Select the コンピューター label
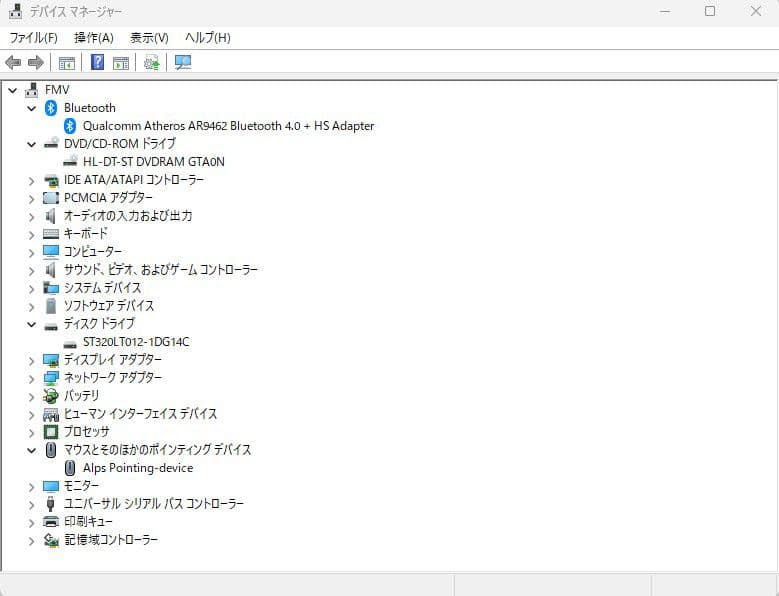The image size is (779, 596). pos(92,252)
